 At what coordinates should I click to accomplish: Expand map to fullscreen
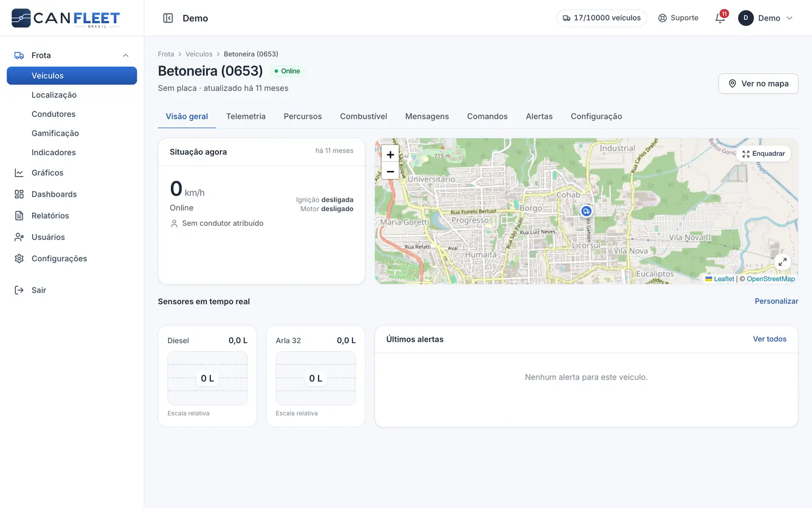783,262
